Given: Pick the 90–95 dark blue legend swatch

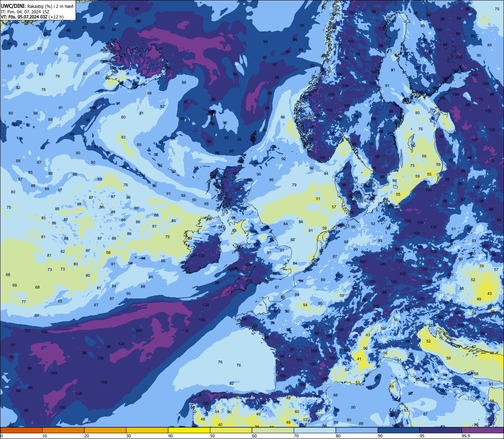Looking at the screenshot, I should [398, 430].
